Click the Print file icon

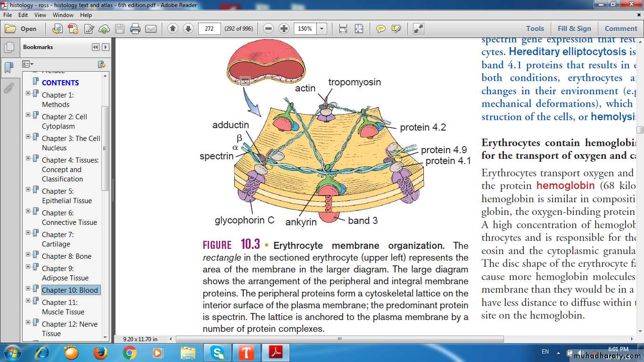(x=135, y=29)
